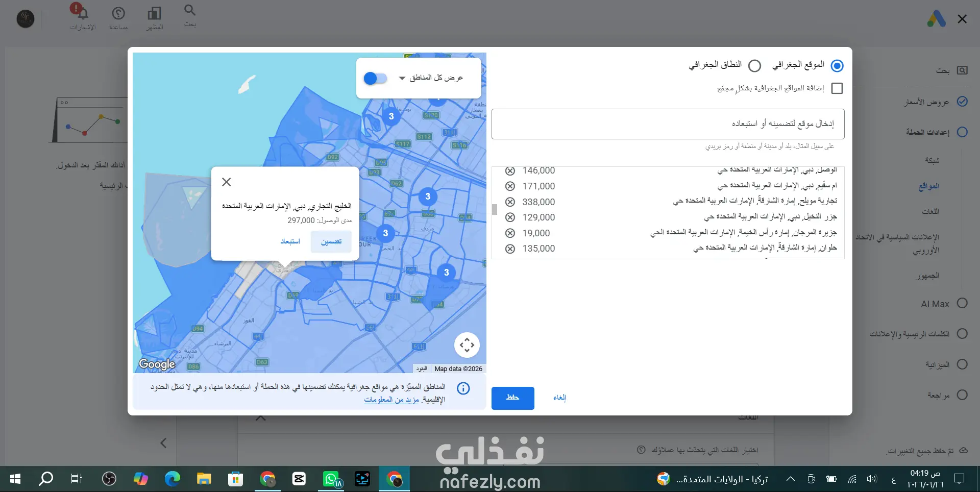Remove the Umm Suqeim 171,000 location row

[x=510, y=186]
